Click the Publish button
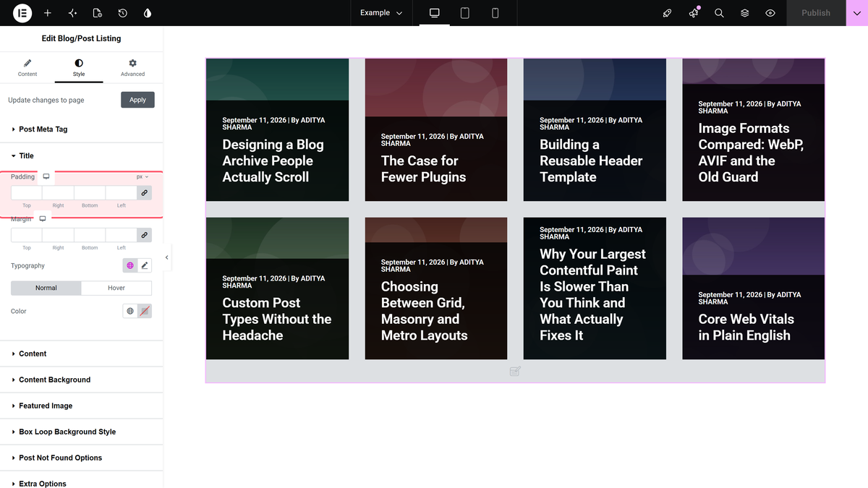The image size is (868, 488). point(816,13)
